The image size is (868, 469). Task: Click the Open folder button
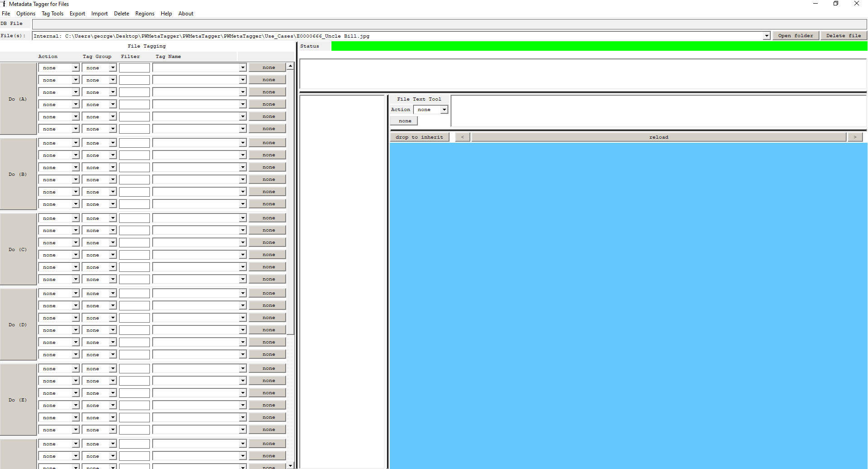pos(795,36)
